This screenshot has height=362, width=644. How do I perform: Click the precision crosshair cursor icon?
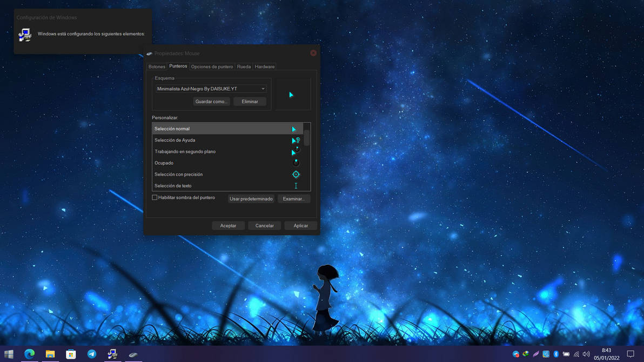point(296,174)
